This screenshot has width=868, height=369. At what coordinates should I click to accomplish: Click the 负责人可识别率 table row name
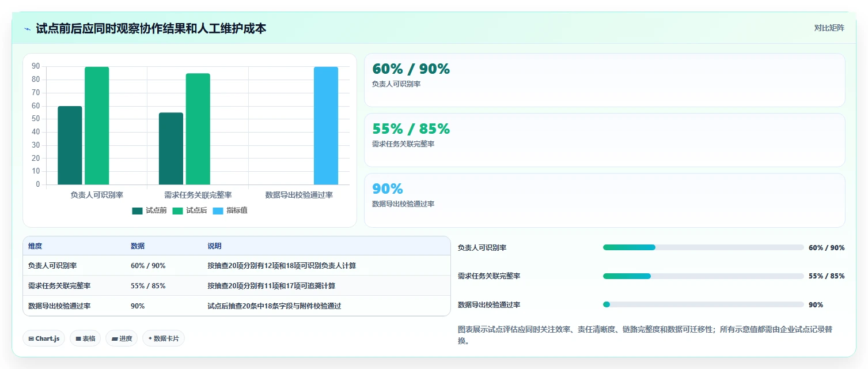(52, 266)
